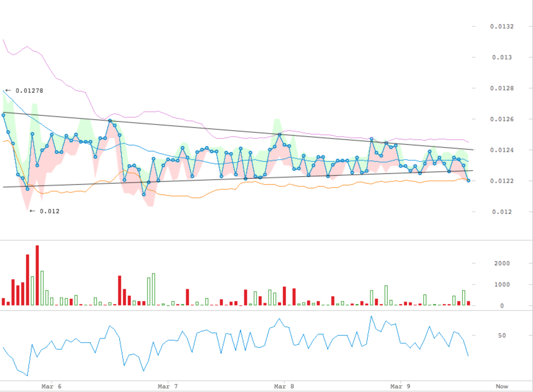Select the Mar 9 date marker
Image resolution: width=533 pixels, height=392 pixels.
tap(400, 387)
